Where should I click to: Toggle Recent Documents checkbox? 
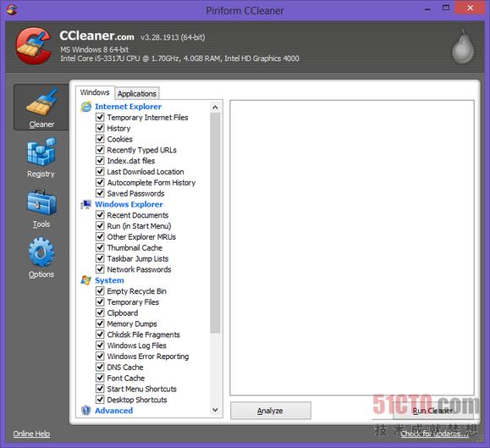(100, 215)
